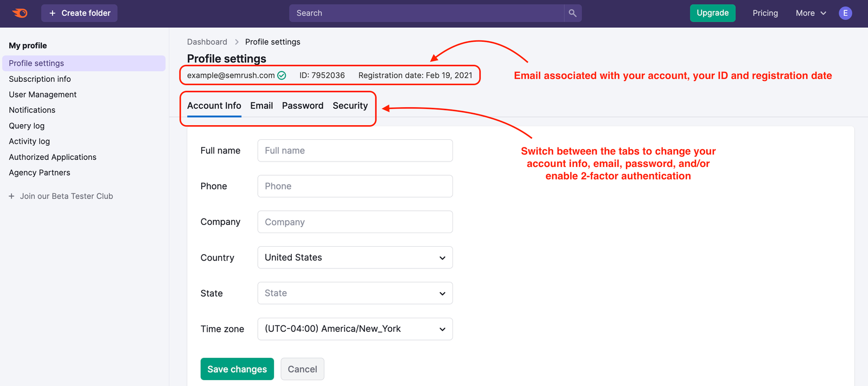868x386 pixels.
Task: Open the Country dropdown
Action: [355, 257]
